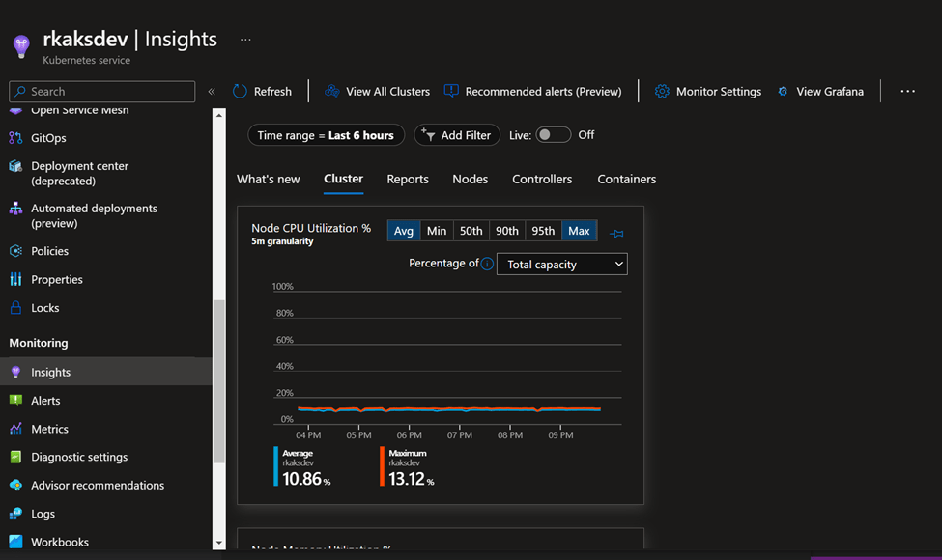Screen dimensions: 942x560
Task: Switch to the Nodes tab
Action: tap(470, 179)
